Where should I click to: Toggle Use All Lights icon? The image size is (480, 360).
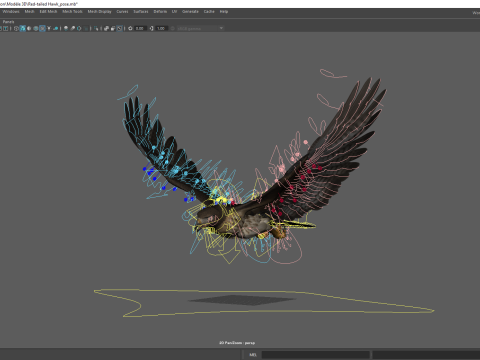click(x=49, y=28)
